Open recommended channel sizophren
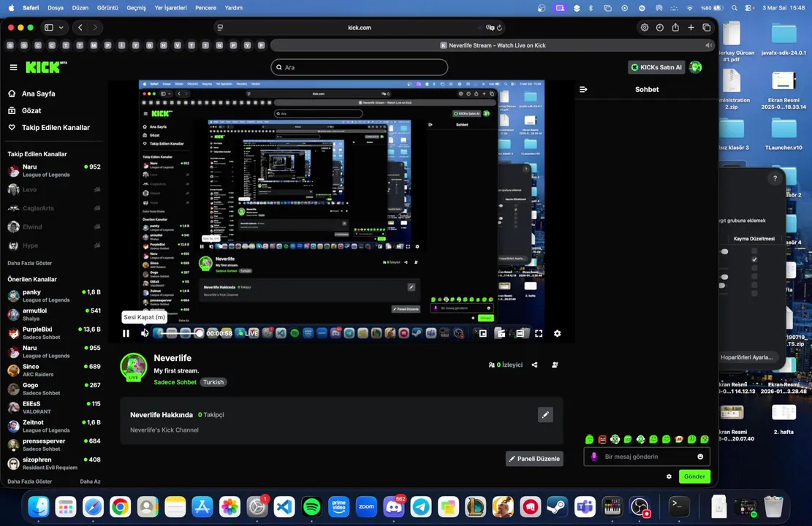Viewport: 812px width, 526px height. point(54,463)
